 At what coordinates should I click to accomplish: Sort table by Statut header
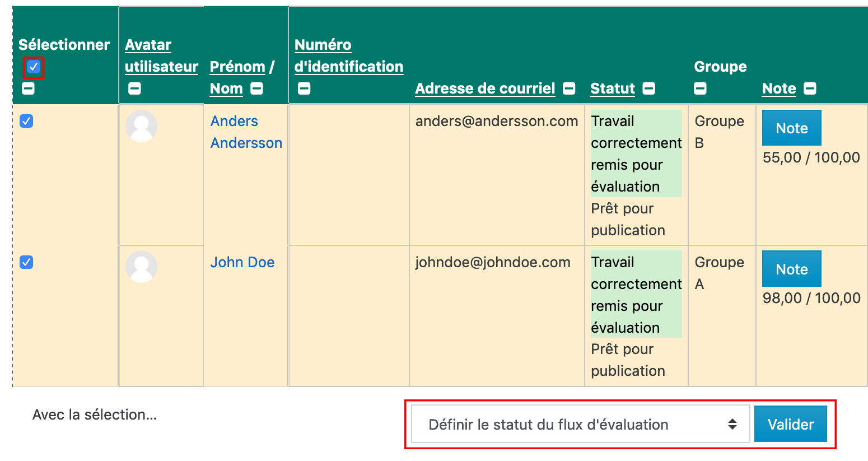(613, 89)
